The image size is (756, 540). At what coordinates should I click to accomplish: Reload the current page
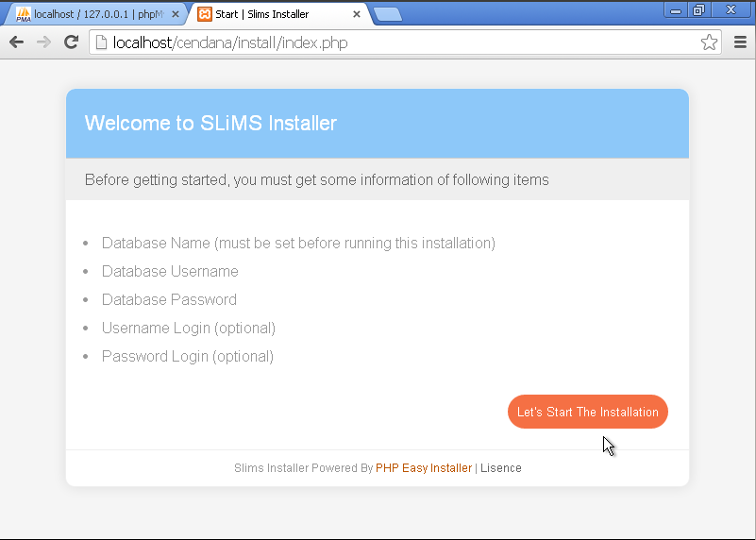72,42
